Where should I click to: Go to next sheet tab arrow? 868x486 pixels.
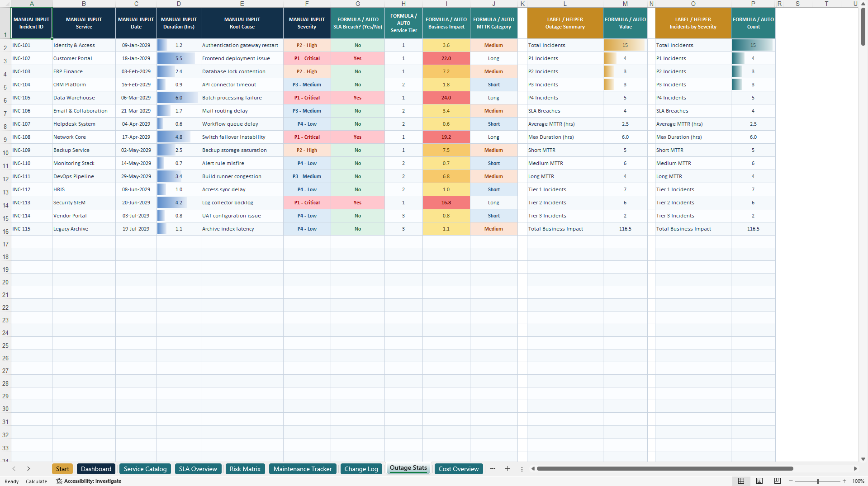(28, 469)
